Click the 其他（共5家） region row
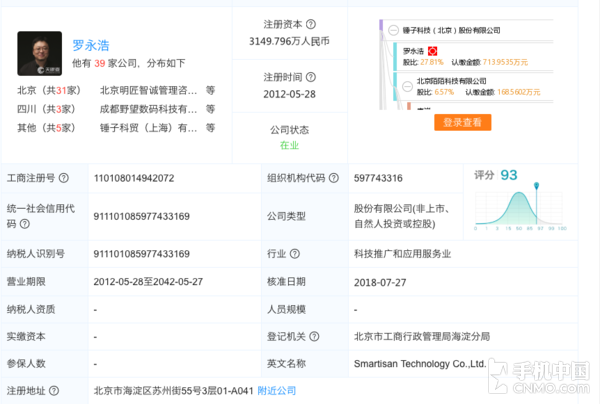600x404 pixels. click(46, 128)
